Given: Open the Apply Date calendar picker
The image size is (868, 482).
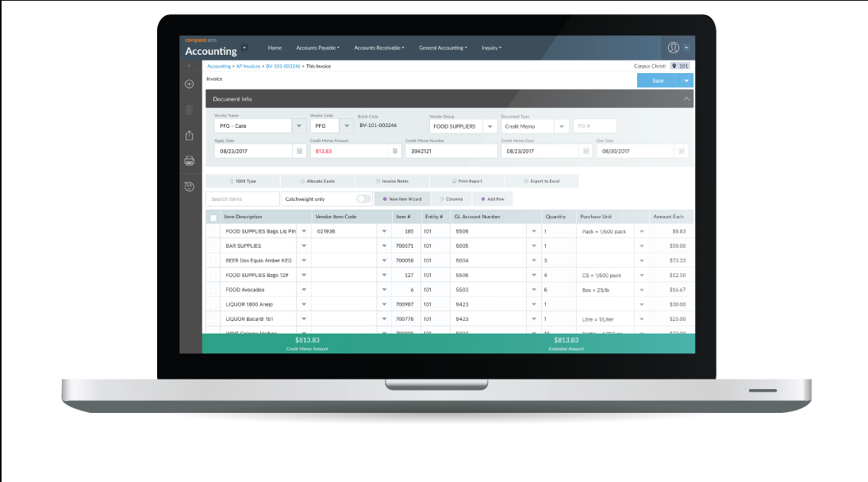Looking at the screenshot, I should (299, 151).
